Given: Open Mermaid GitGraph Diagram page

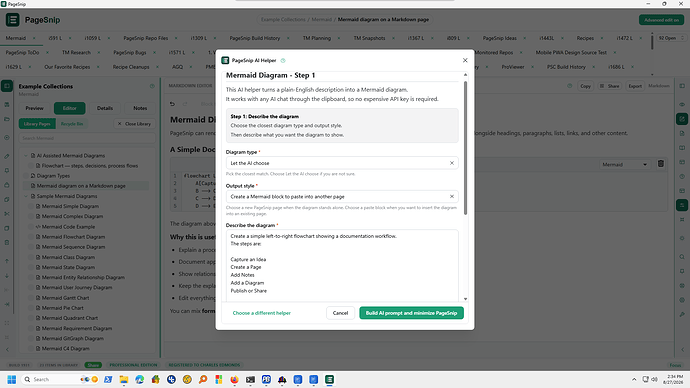Looking at the screenshot, I should pyautogui.click(x=73, y=339).
